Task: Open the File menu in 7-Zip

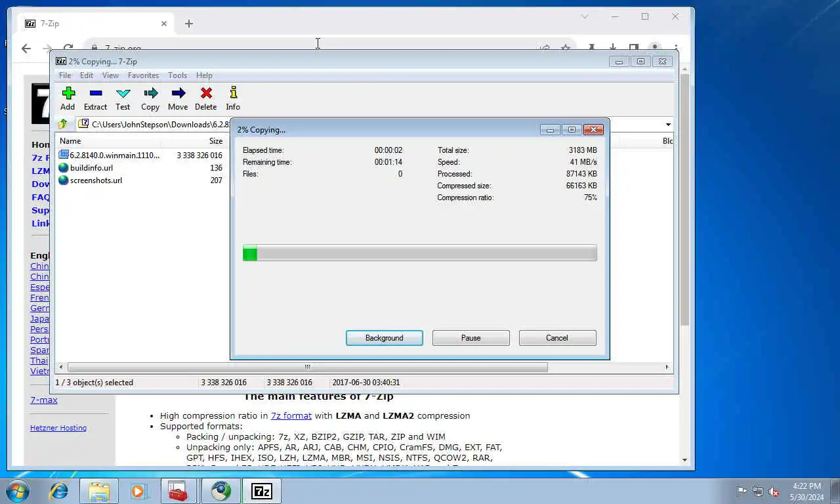Action: [x=65, y=75]
